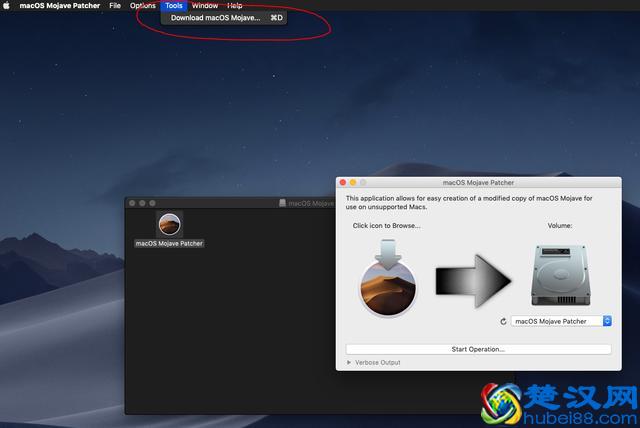Screen dimensions: 640x428
Task: Click the Mojave installer icon to browse
Action: coord(387,277)
